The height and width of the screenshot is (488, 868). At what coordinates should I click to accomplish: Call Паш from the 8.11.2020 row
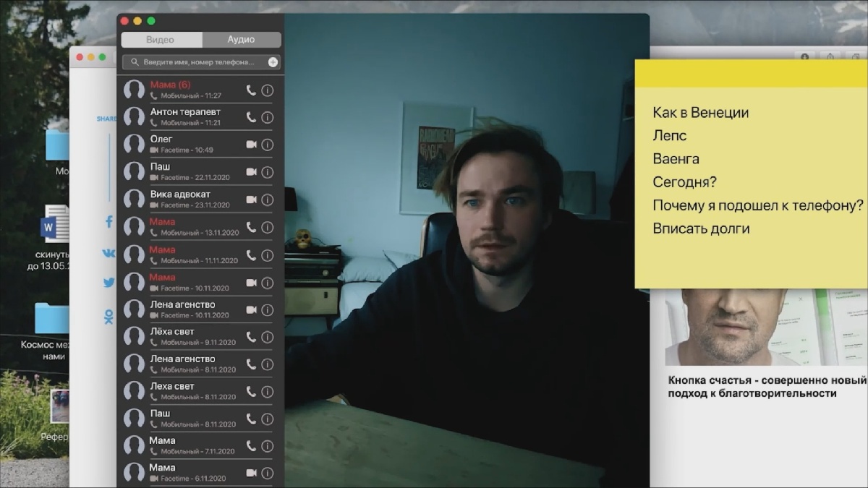point(251,419)
